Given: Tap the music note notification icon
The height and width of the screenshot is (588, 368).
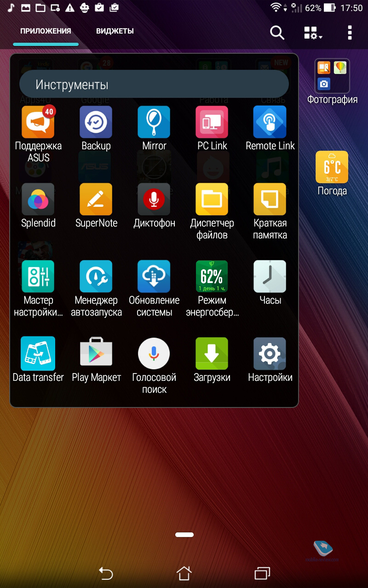Looking at the screenshot, I should point(11,7).
